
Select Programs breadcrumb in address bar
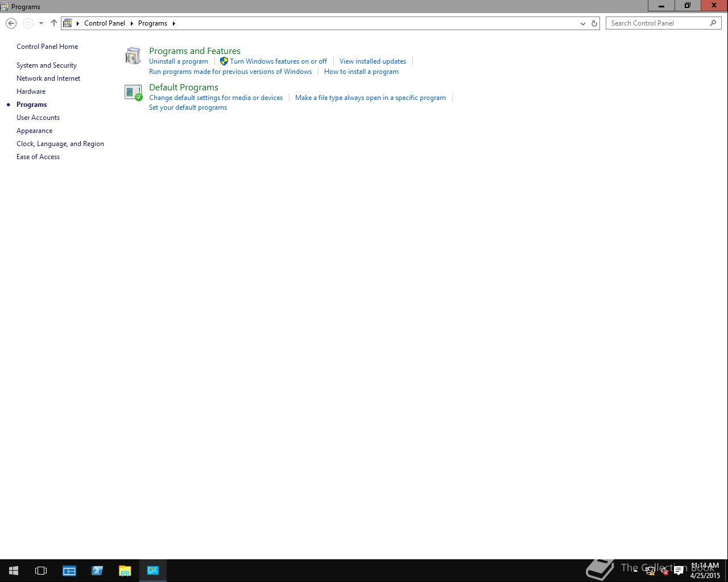[x=152, y=23]
